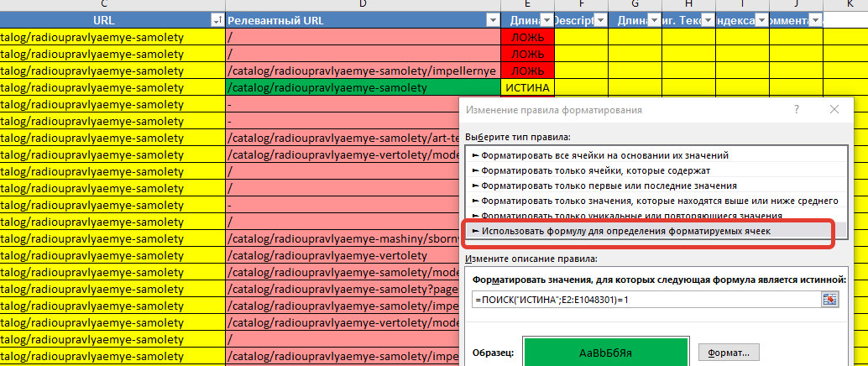Click the ИСТИНА cell in column E
Screen dimensions: 868x366
(527, 87)
